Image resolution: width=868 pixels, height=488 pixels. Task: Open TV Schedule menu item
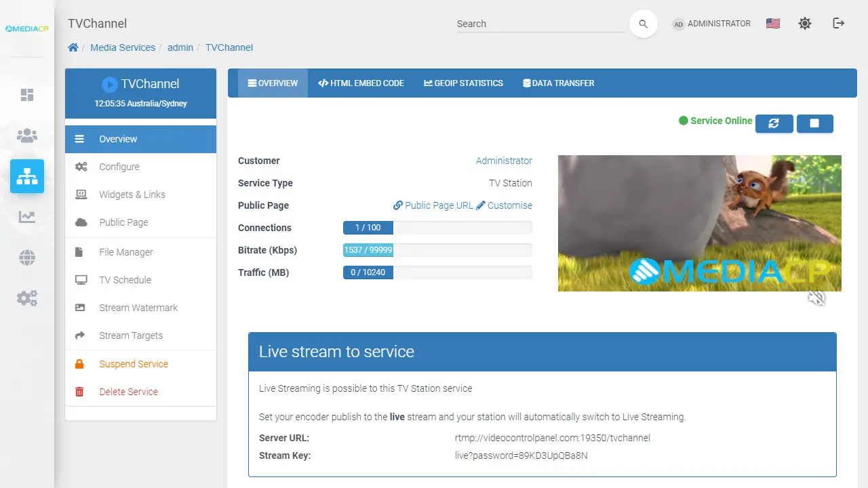point(140,280)
